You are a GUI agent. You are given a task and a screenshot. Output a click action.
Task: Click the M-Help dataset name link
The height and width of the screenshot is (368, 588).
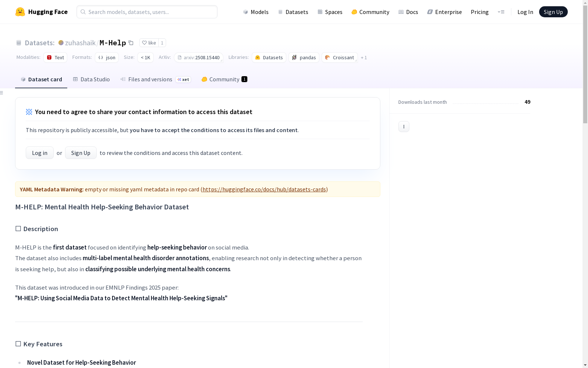[x=113, y=43]
